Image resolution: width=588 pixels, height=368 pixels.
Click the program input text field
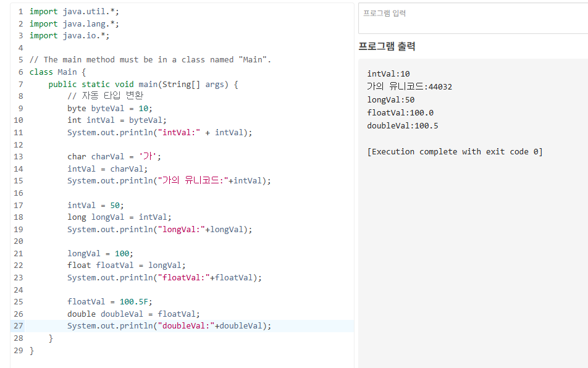pyautogui.click(x=473, y=19)
